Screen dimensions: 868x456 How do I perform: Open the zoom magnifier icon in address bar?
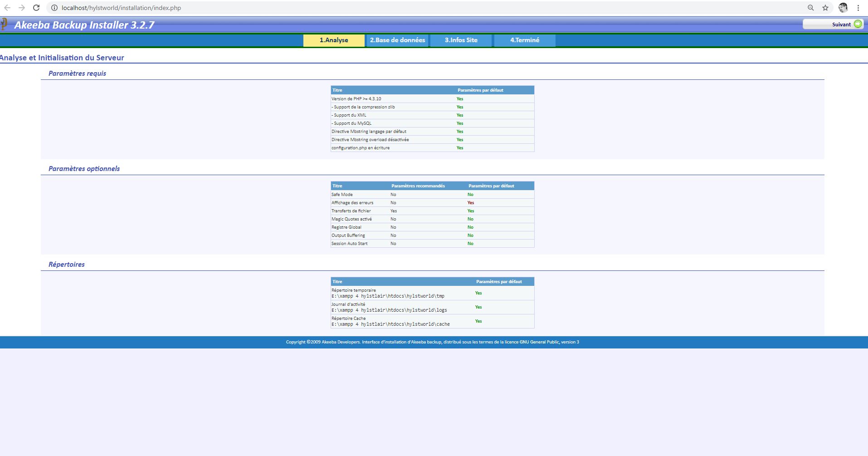811,8
